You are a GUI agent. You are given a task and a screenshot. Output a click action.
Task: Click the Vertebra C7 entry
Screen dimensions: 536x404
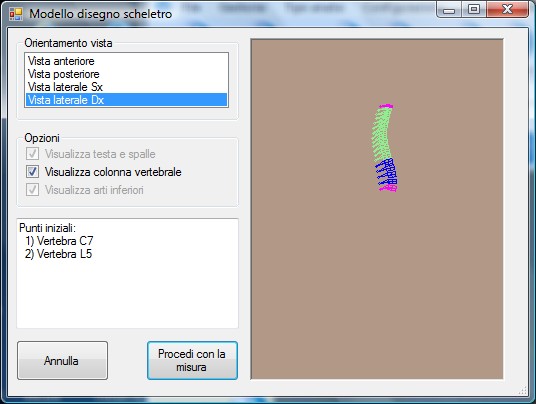point(59,241)
